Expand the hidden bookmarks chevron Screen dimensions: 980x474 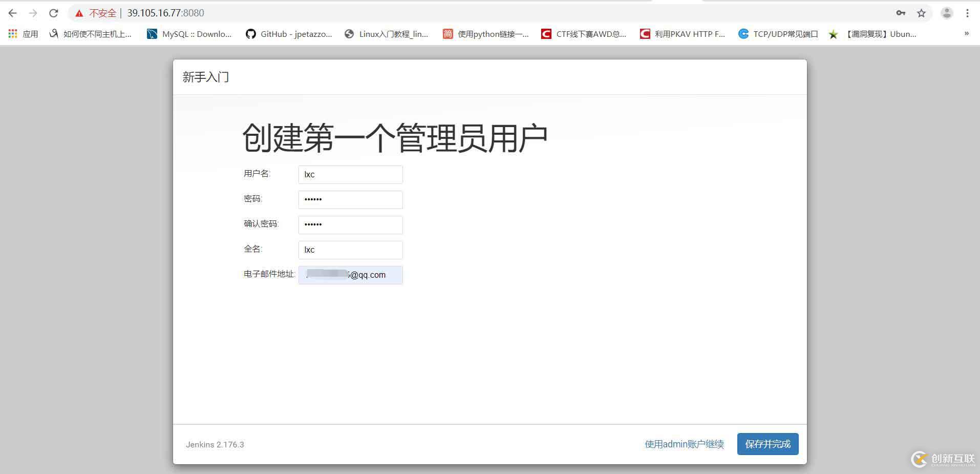[967, 34]
